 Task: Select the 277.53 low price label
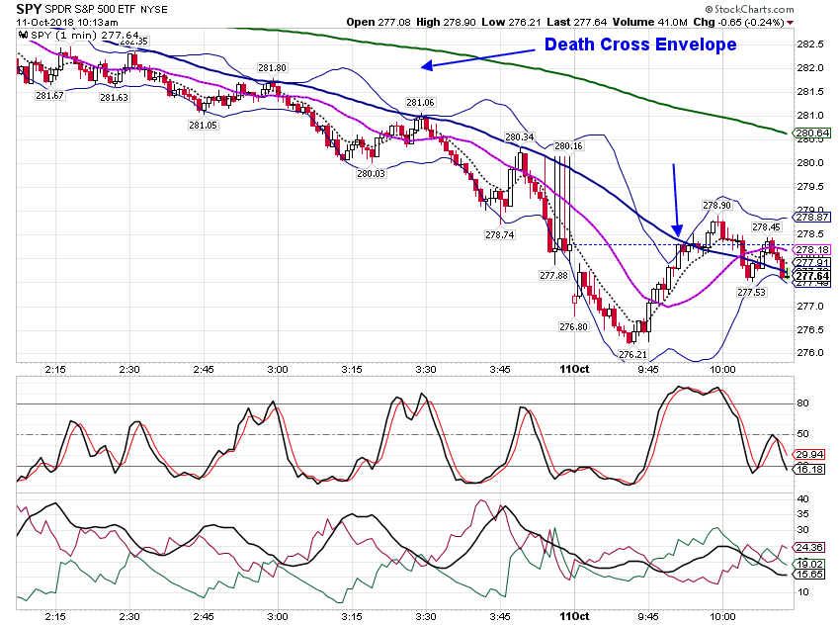pos(752,292)
